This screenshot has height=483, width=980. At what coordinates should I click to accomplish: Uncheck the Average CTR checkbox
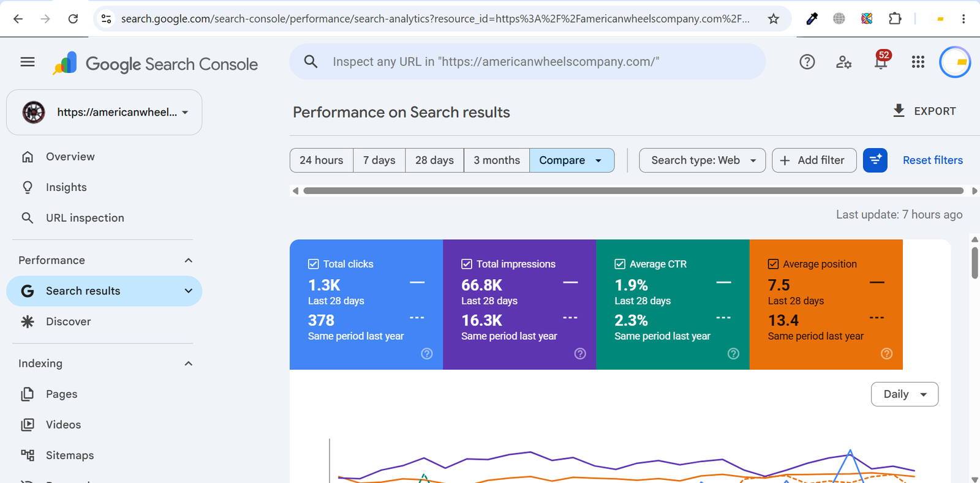pos(620,264)
